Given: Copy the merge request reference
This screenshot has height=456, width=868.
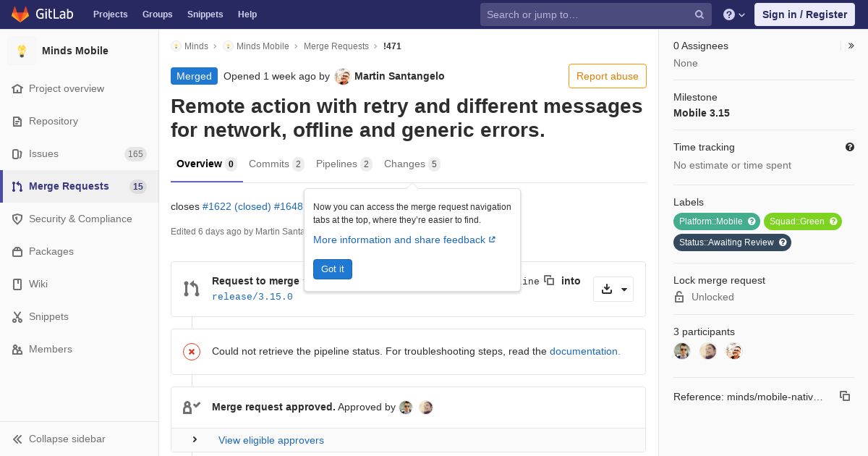Looking at the screenshot, I should pyautogui.click(x=845, y=396).
